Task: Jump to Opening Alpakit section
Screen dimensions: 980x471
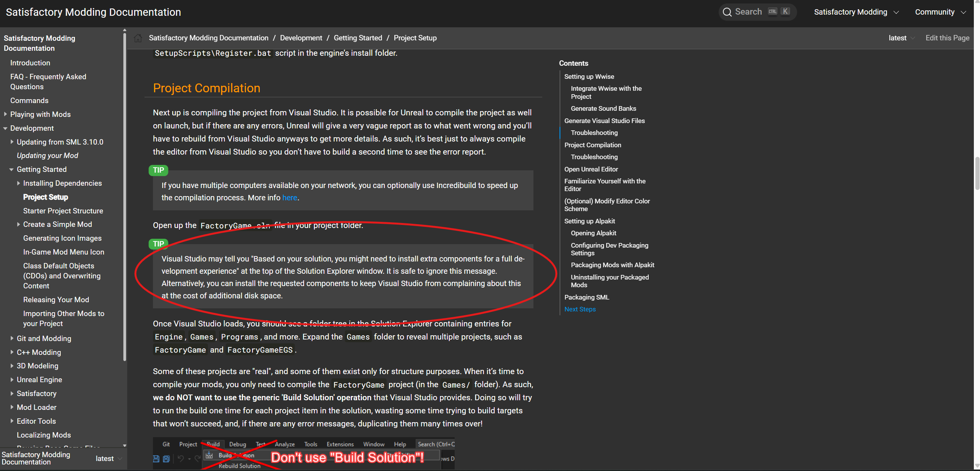Action: (x=593, y=233)
